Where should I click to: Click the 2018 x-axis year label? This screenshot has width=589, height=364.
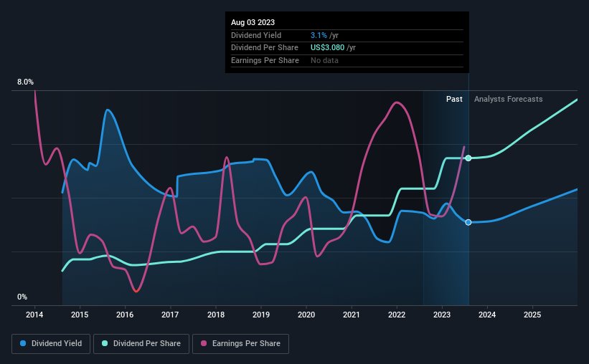(216, 315)
